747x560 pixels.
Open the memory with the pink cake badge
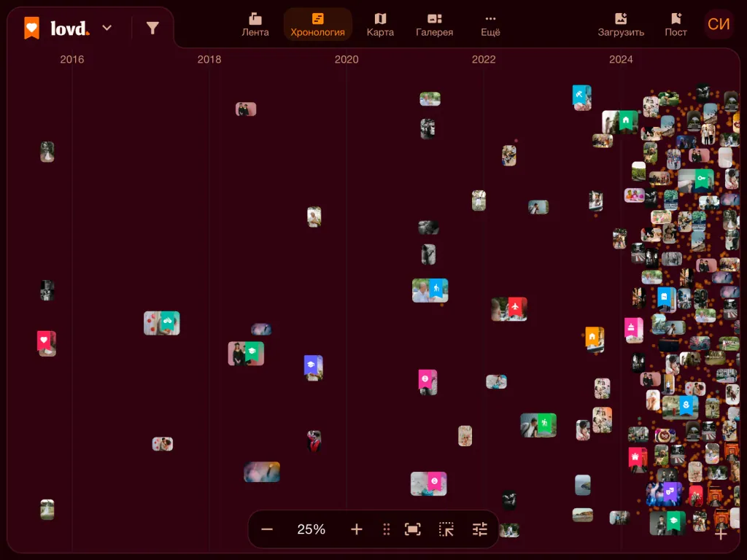click(x=634, y=330)
